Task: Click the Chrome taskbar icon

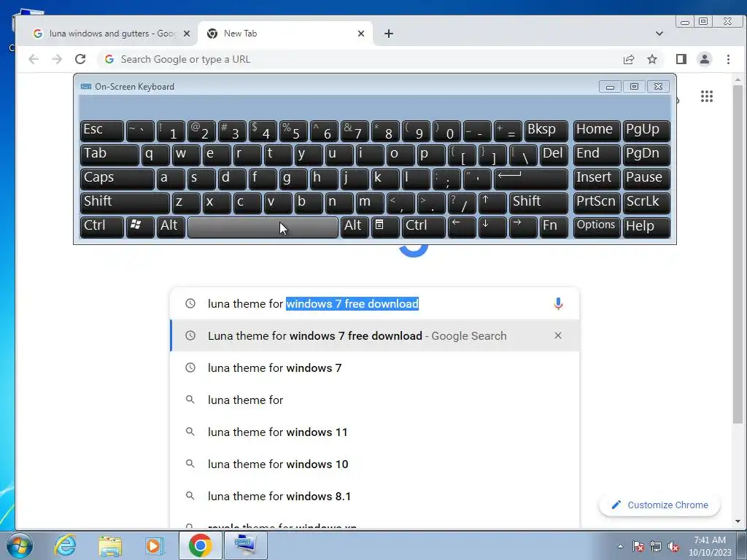Action: (x=200, y=545)
